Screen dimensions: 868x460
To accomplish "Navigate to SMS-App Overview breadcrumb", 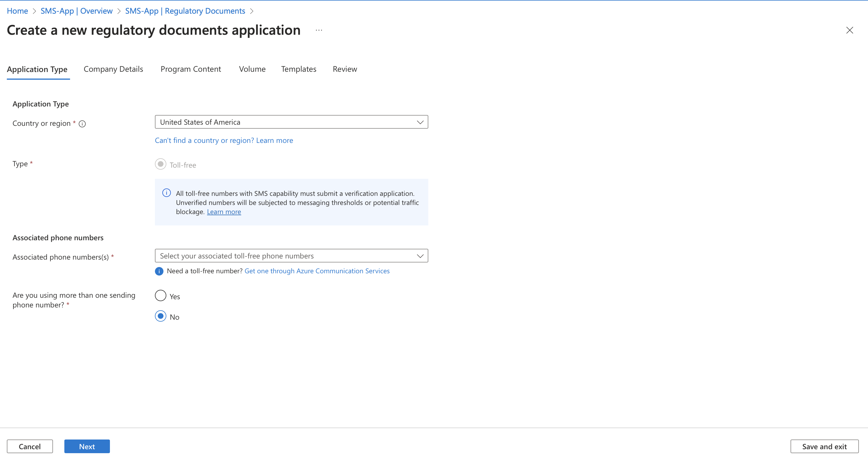I will coord(77,11).
